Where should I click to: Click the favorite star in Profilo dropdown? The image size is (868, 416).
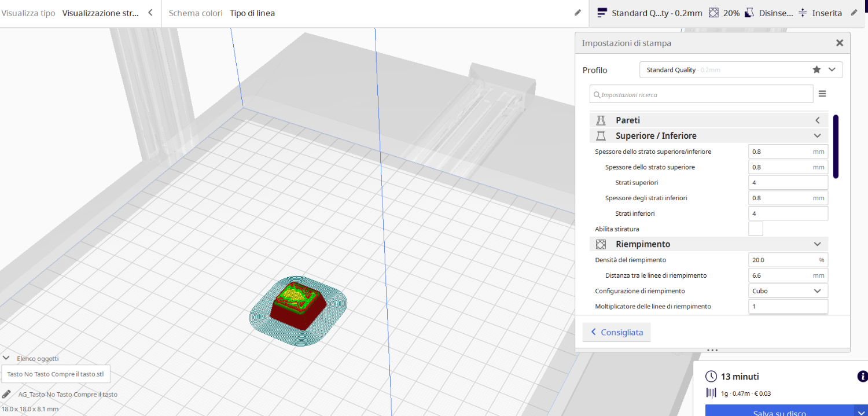tap(816, 69)
